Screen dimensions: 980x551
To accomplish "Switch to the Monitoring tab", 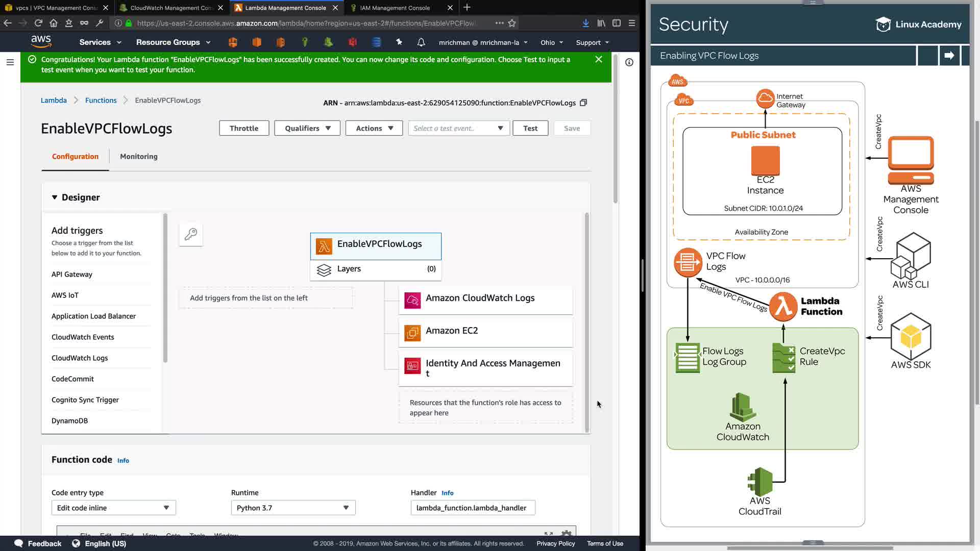I will pyautogui.click(x=138, y=157).
